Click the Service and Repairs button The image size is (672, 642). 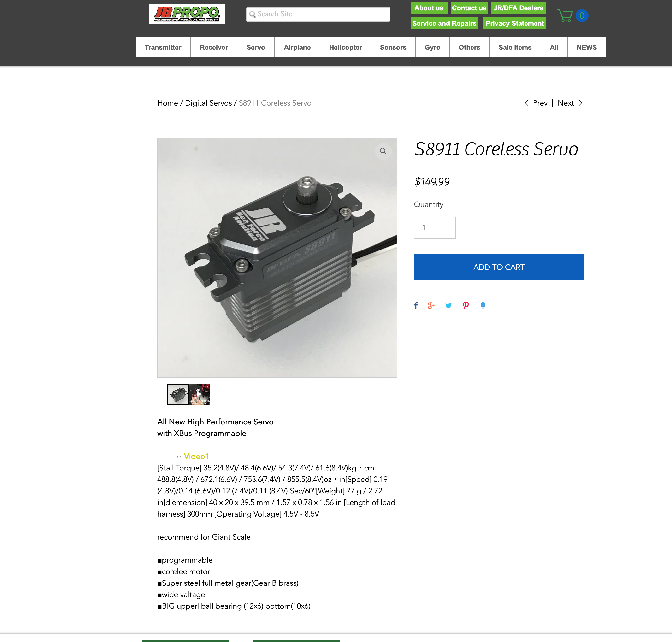point(444,23)
